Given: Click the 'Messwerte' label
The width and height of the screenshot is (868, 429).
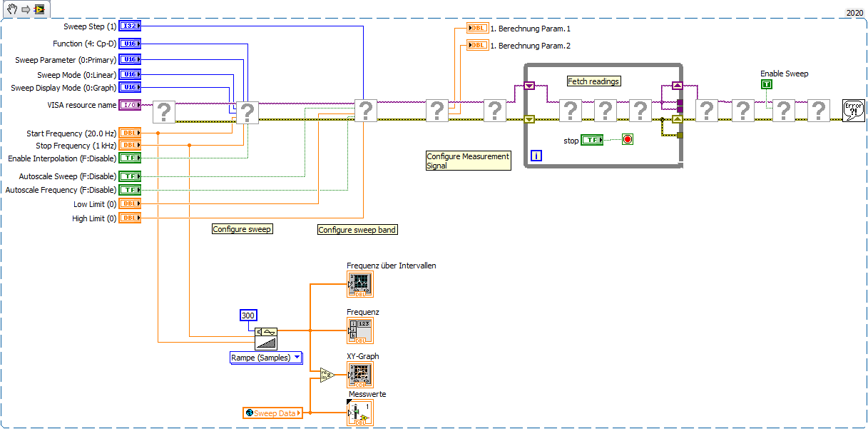Looking at the screenshot, I should point(367,394).
